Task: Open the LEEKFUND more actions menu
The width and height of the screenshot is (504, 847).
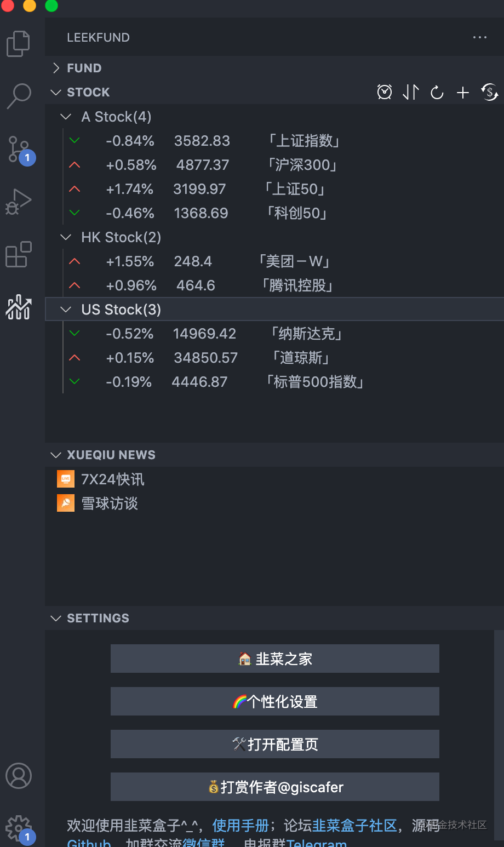Action: [479, 37]
